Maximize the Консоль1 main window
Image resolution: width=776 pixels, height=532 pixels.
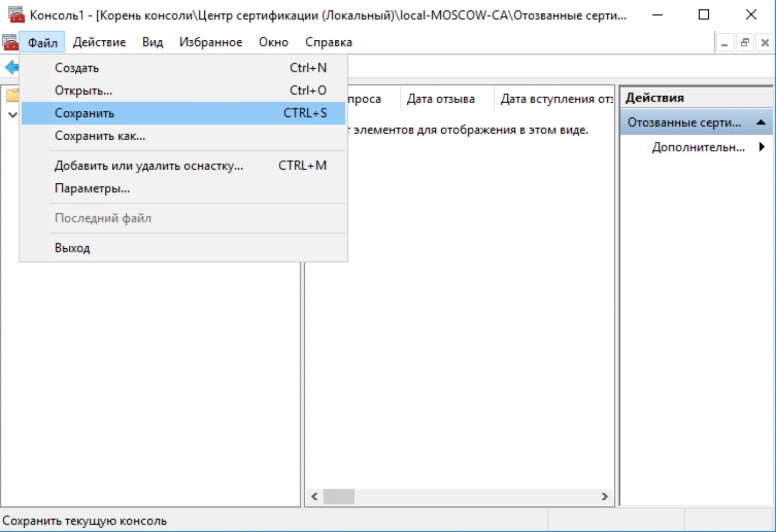(x=704, y=15)
